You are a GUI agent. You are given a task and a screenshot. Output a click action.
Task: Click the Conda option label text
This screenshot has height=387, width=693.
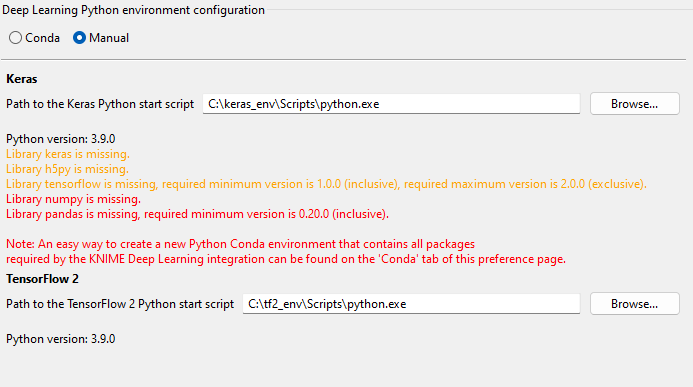pyautogui.click(x=42, y=38)
